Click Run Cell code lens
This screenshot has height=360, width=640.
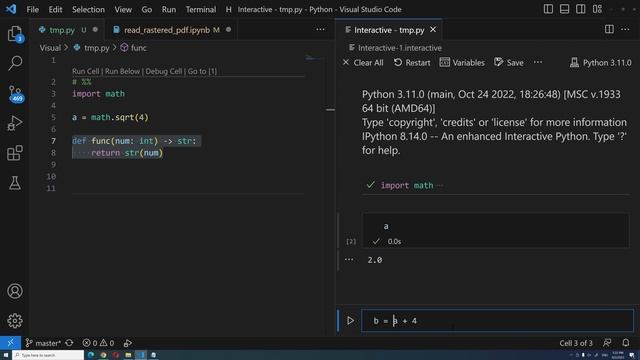point(85,71)
